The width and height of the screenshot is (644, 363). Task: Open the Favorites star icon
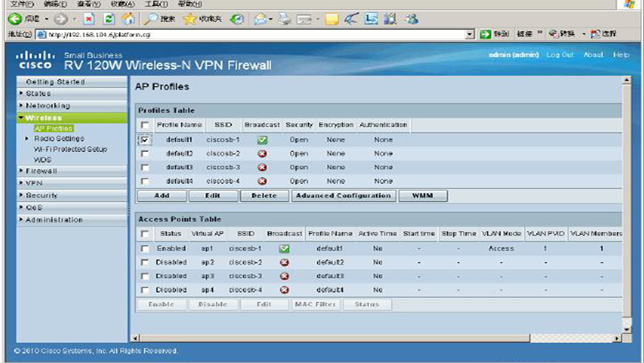189,19
